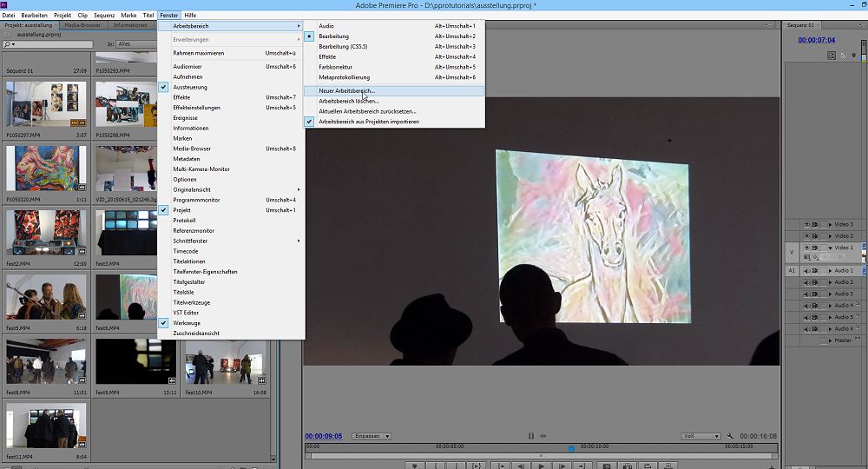Mute the Audio 3 track speaker icon
Viewport: 868px width, 469px height.
807,294
